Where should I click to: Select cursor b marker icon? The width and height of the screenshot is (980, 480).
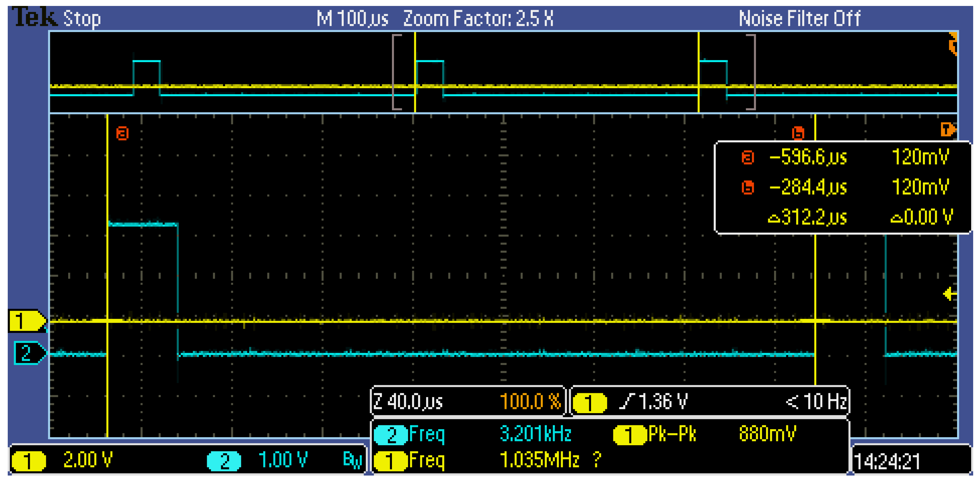pyautogui.click(x=798, y=133)
